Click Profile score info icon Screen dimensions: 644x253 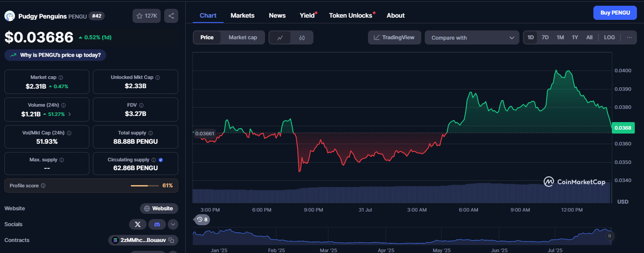click(43, 186)
